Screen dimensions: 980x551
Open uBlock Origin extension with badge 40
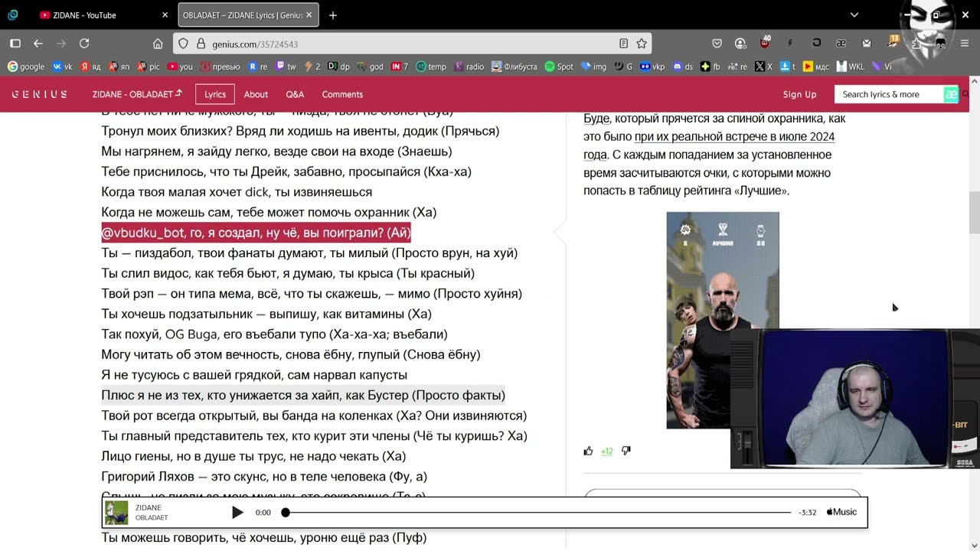[766, 43]
